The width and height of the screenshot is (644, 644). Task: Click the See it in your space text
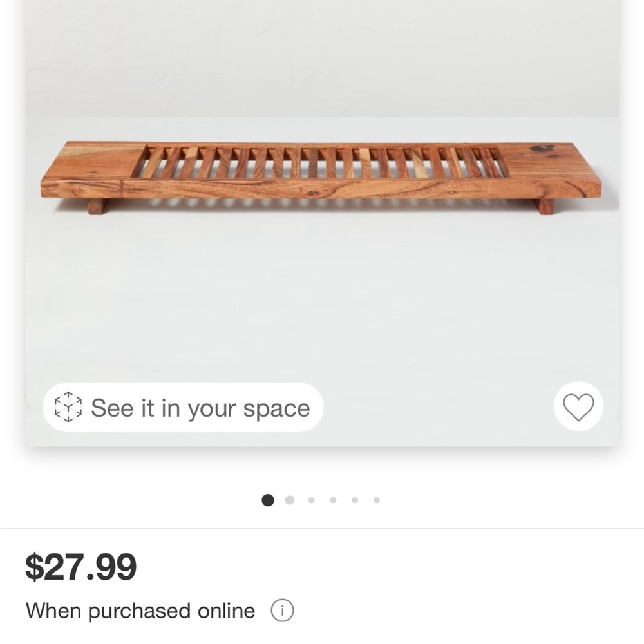click(x=200, y=408)
